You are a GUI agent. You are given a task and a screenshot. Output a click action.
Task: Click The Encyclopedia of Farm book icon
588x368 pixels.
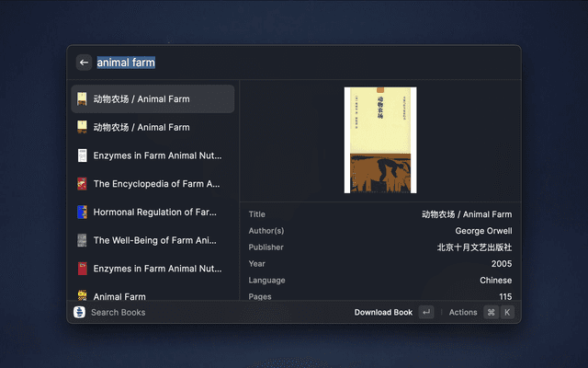[82, 184]
